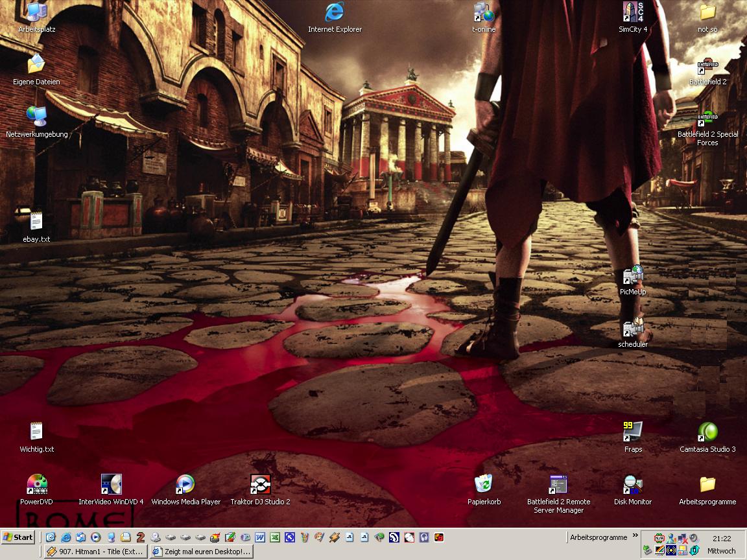Screen dimensions: 747x560
Task: Select the PicMeUp desktop icon
Action: [633, 275]
